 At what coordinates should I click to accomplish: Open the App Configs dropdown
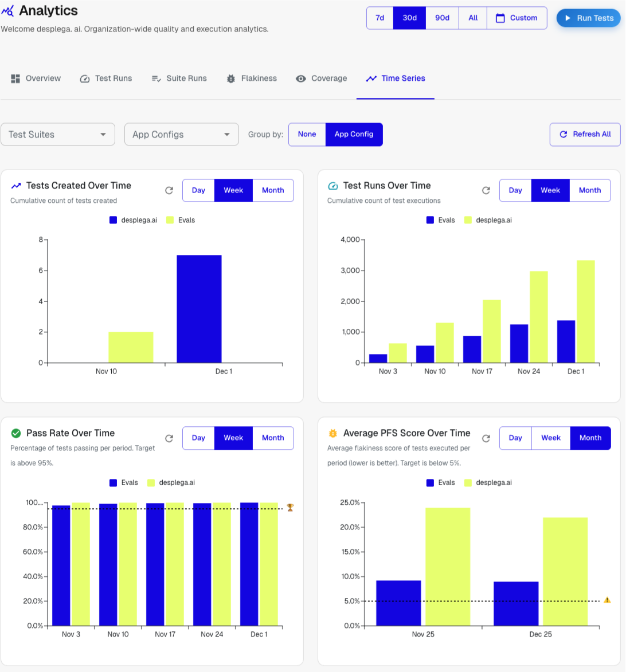click(181, 134)
